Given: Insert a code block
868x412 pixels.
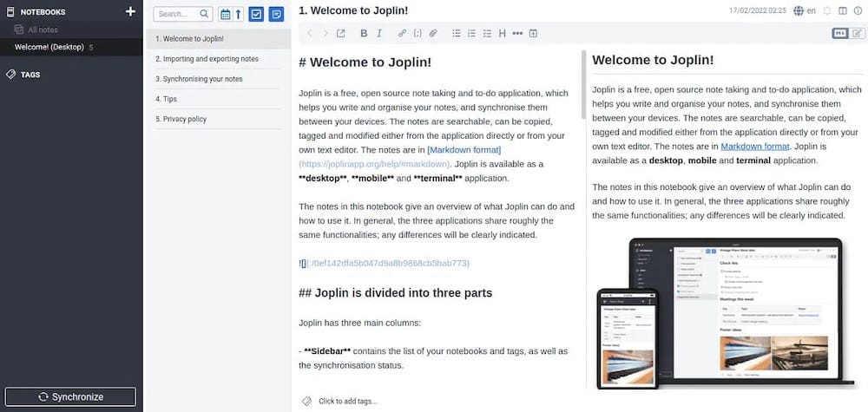Looking at the screenshot, I should point(418,33).
